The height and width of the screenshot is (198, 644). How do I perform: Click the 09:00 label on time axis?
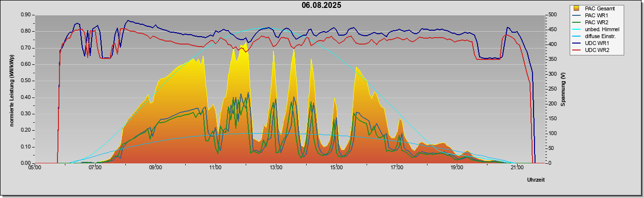click(x=156, y=168)
